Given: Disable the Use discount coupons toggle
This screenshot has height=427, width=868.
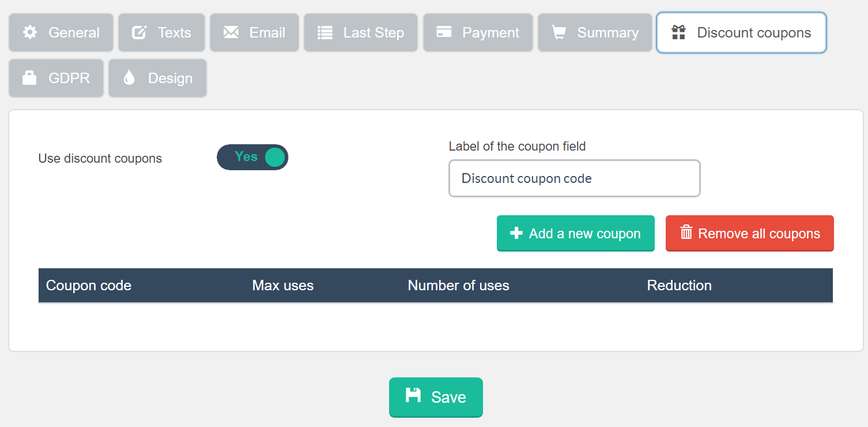Looking at the screenshot, I should (252, 157).
